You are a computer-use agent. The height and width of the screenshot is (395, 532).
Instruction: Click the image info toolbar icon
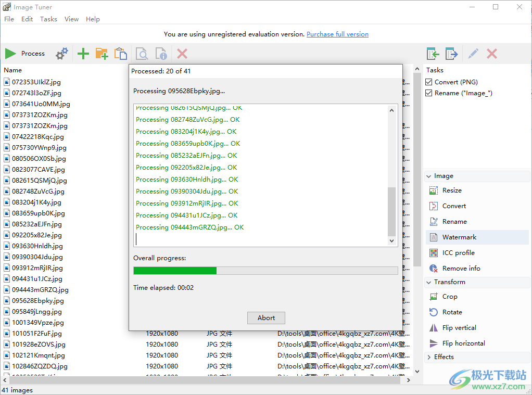click(x=161, y=54)
